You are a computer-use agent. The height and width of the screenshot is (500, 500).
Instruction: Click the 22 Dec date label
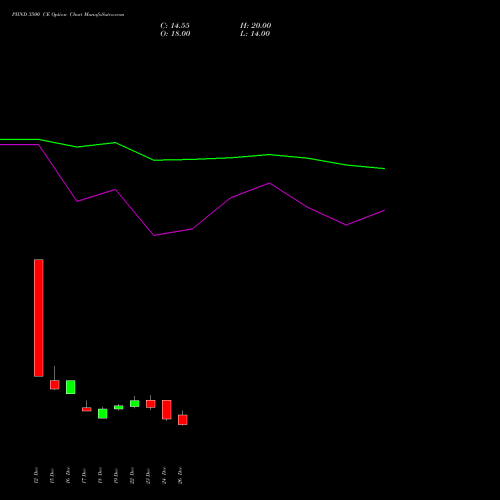(132, 475)
